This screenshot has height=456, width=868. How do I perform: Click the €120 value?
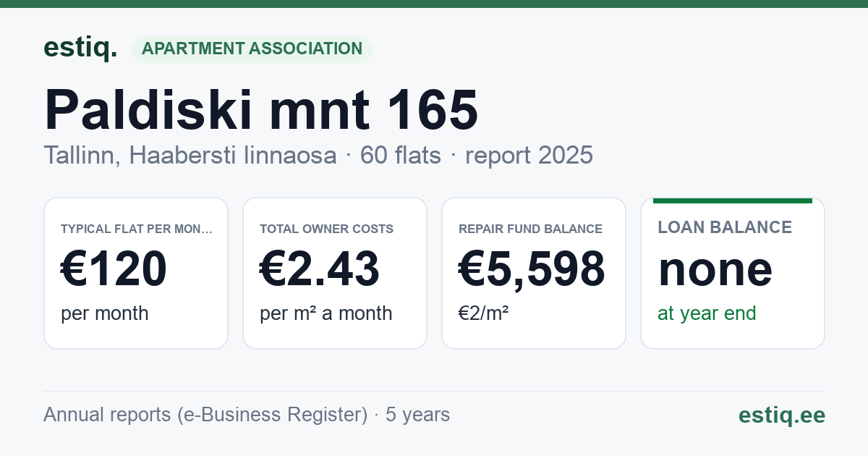pos(114,269)
